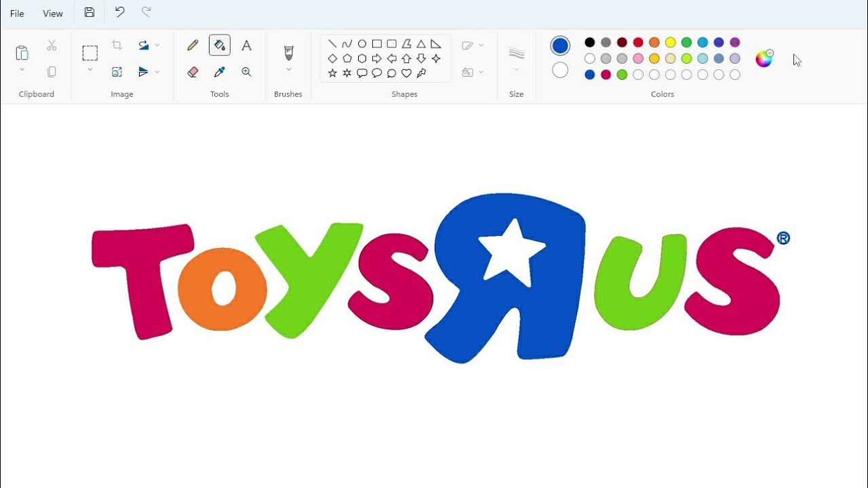The height and width of the screenshot is (488, 868).
Task: Choose the Rectangle shape
Action: (377, 44)
